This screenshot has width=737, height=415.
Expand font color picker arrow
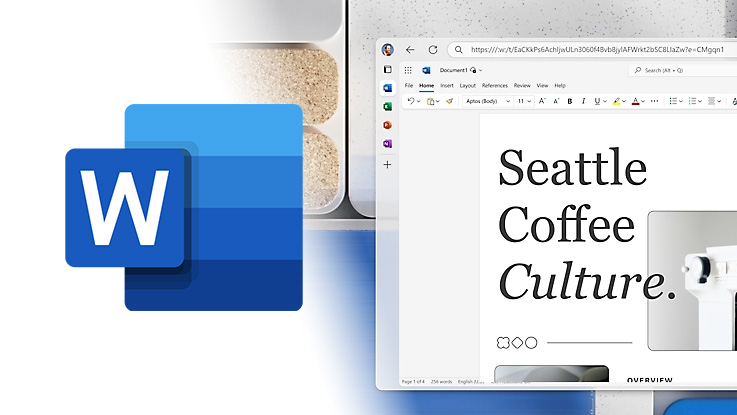click(643, 102)
